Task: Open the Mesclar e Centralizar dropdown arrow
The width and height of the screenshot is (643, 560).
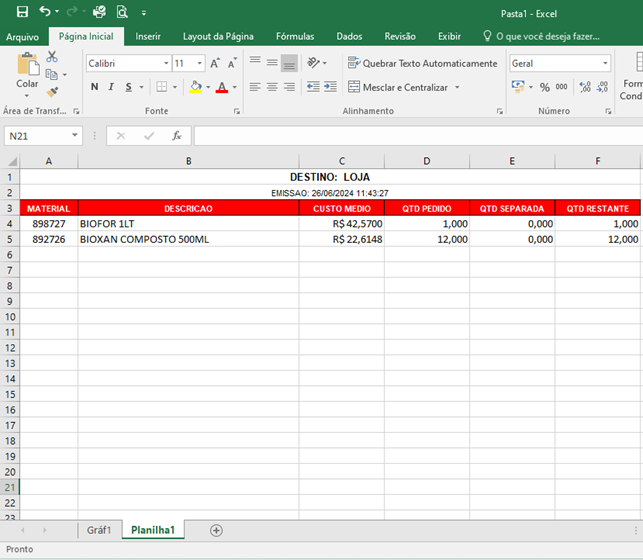Action: tap(457, 87)
